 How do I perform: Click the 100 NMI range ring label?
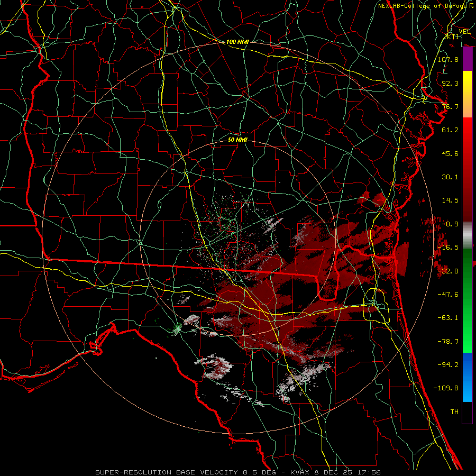point(237,42)
